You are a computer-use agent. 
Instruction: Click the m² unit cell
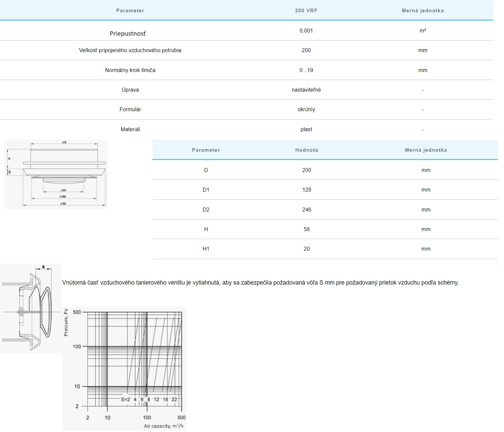[x=422, y=31]
